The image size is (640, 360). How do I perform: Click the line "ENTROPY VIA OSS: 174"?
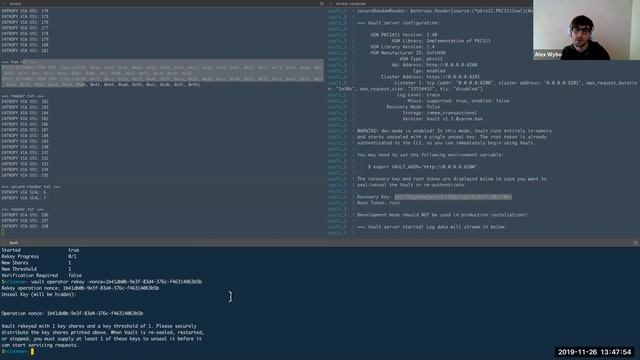pyautogui.click(x=25, y=11)
